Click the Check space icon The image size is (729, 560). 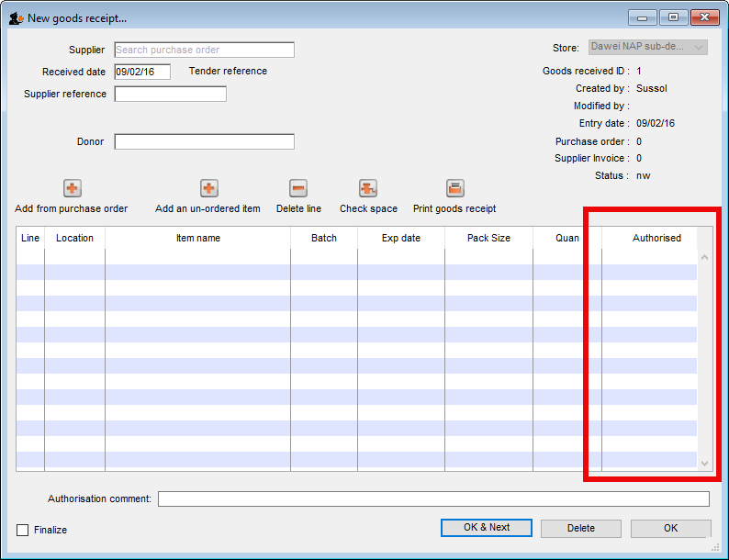tap(368, 188)
